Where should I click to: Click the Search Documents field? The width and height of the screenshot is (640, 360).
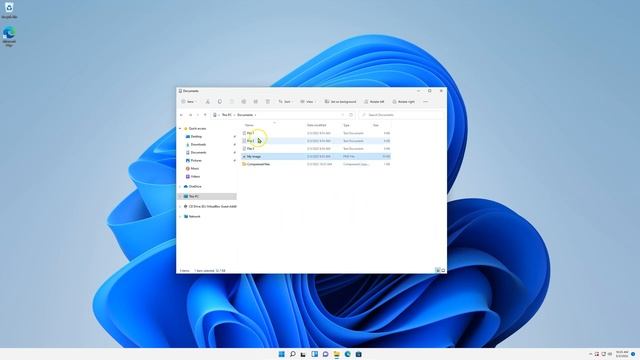pos(401,115)
